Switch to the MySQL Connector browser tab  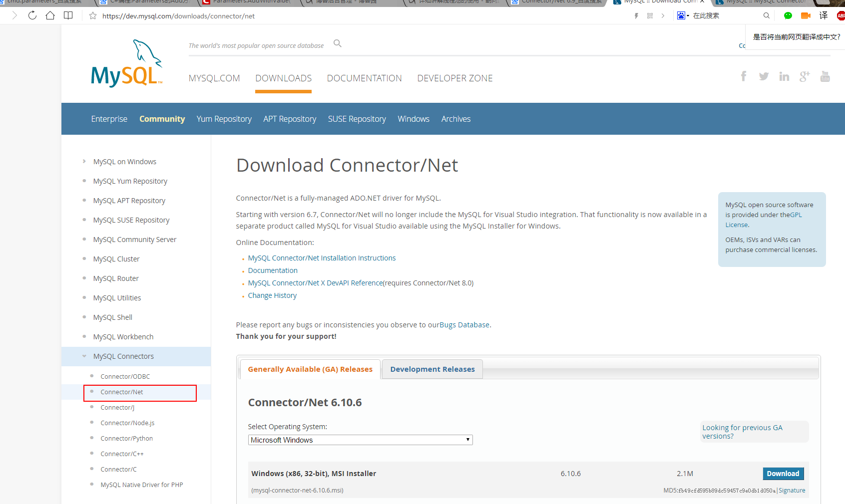[x=763, y=2]
